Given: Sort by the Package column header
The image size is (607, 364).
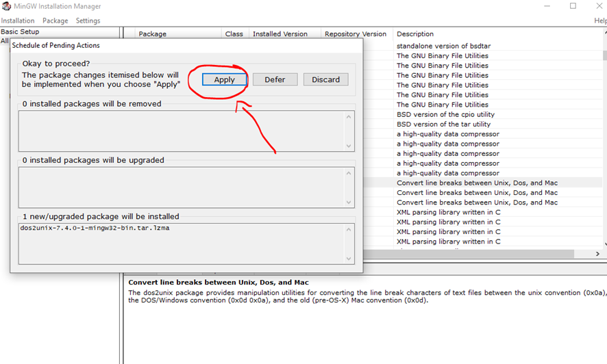Looking at the screenshot, I should [x=152, y=34].
